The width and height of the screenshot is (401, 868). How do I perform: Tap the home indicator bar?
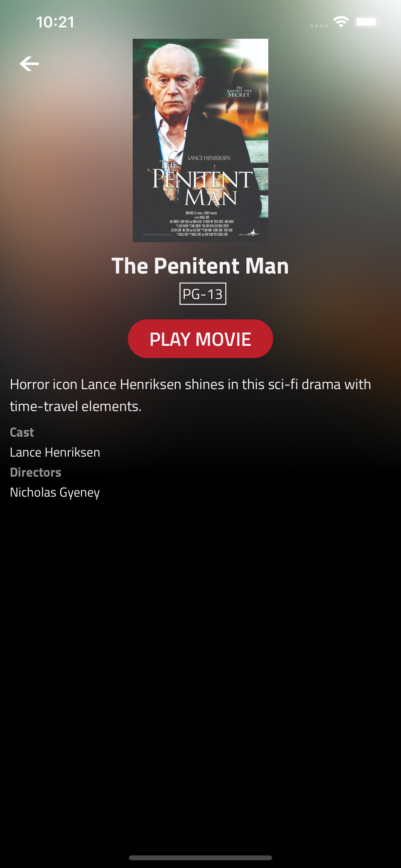(x=200, y=858)
